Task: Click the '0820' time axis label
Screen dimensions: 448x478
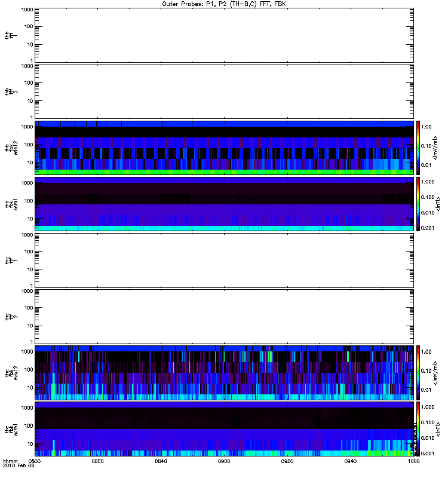Action: (97, 461)
